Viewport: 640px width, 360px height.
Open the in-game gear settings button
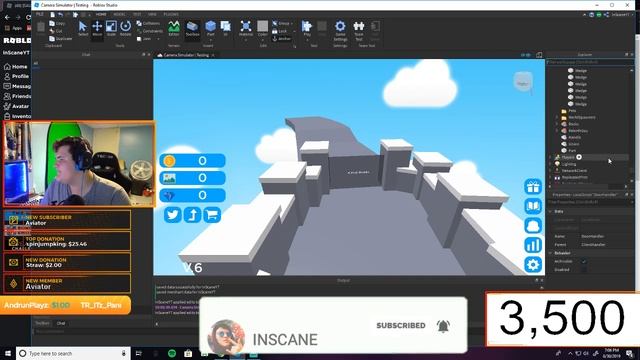[533, 264]
